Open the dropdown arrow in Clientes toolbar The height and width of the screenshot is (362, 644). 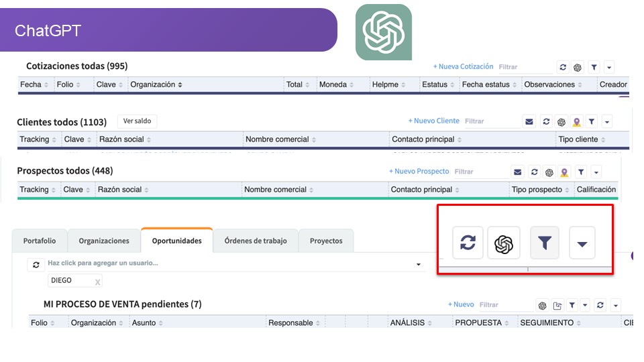click(x=607, y=122)
